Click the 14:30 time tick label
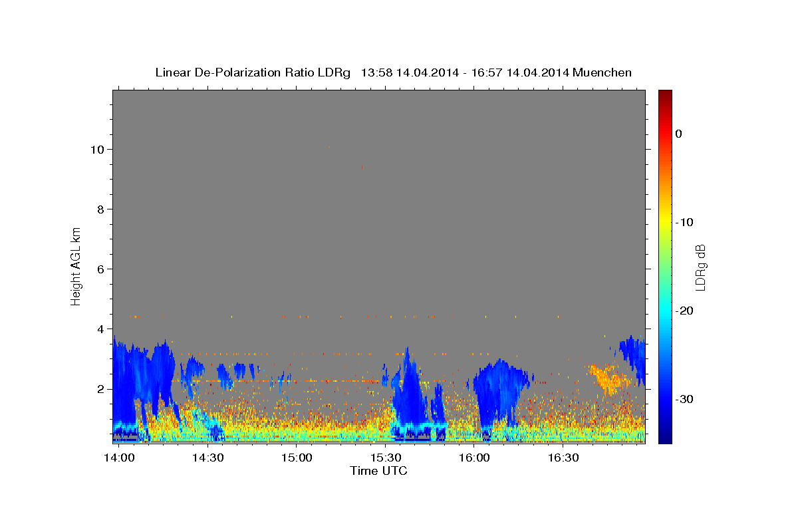Image resolution: width=798 pixels, height=532 pixels. 208,458
